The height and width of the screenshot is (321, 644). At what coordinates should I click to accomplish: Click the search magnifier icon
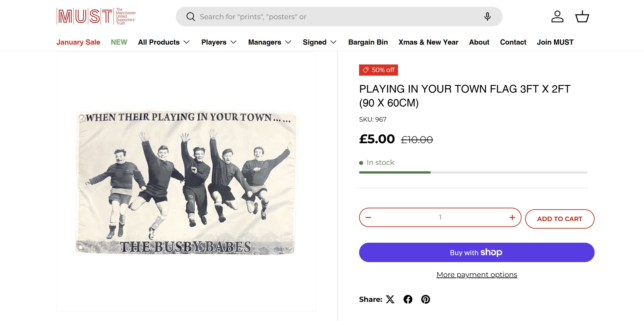click(191, 17)
